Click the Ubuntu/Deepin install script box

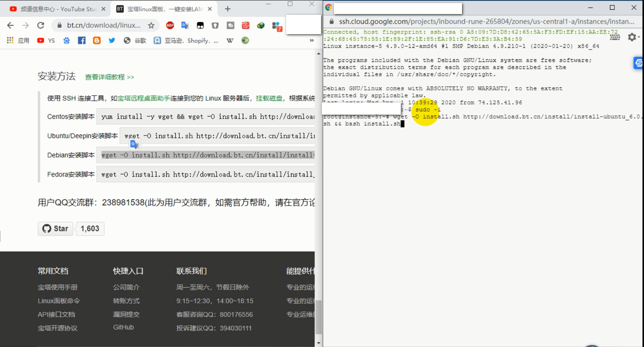217,136
